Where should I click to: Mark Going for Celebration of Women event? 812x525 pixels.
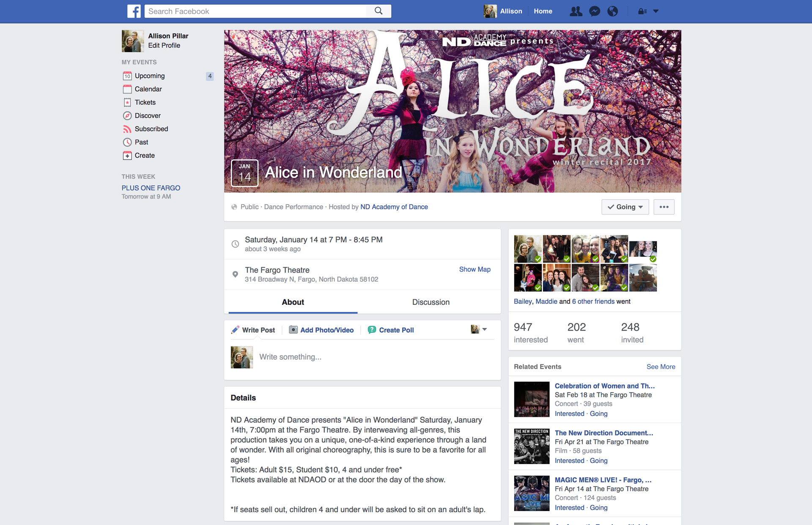tap(598, 414)
